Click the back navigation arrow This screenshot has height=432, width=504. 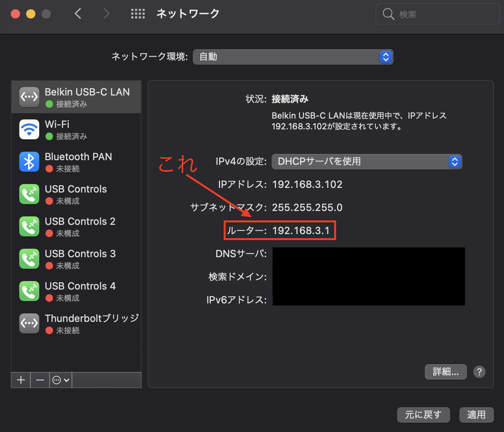78,14
